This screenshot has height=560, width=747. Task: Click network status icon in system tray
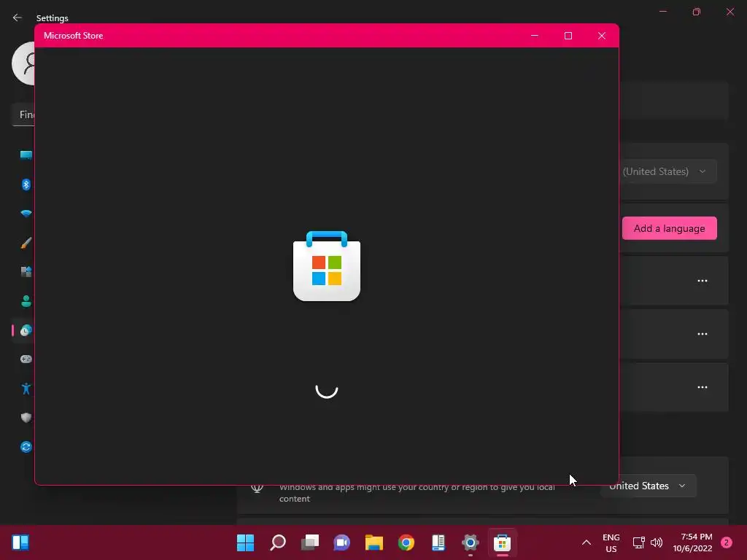[638, 542]
